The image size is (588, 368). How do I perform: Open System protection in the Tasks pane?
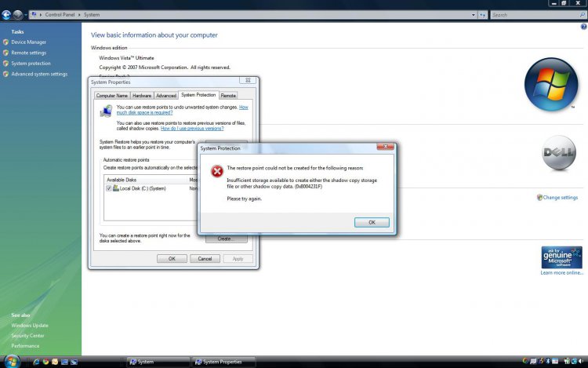point(31,64)
